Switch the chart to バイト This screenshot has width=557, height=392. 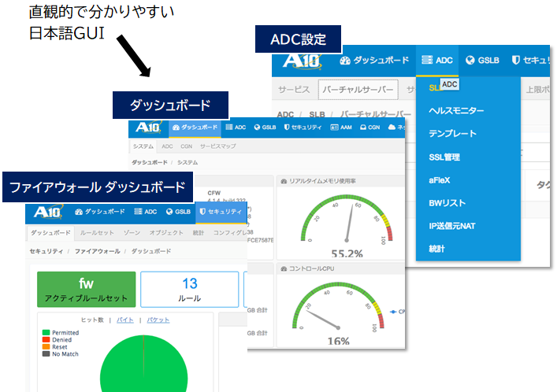tap(125, 320)
